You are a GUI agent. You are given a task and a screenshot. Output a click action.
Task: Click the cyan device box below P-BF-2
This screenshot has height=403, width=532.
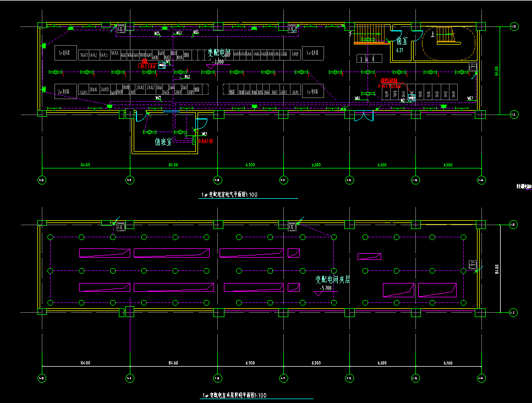click(412, 98)
